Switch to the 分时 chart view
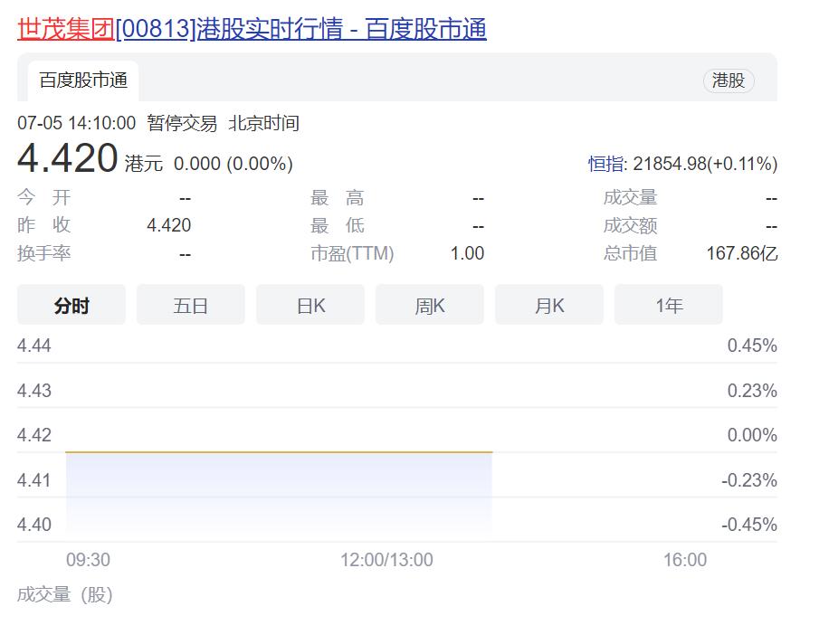 click(x=71, y=305)
